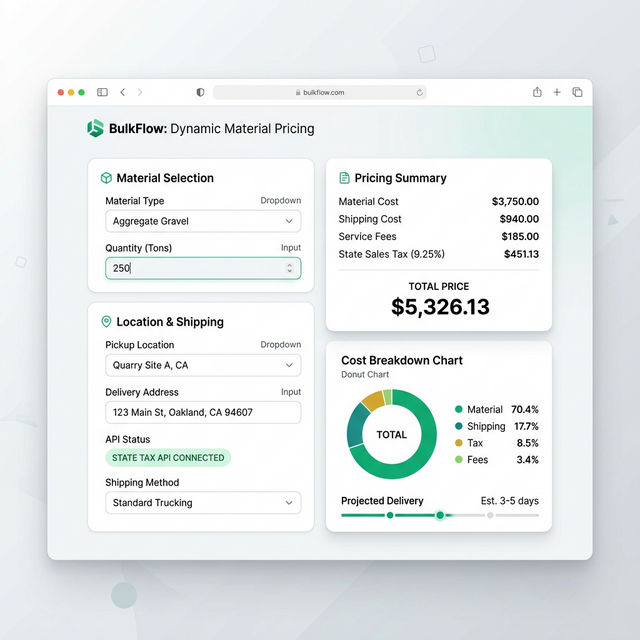The width and height of the screenshot is (640, 640).
Task: Open the privacy shield icon
Action: 200,92
